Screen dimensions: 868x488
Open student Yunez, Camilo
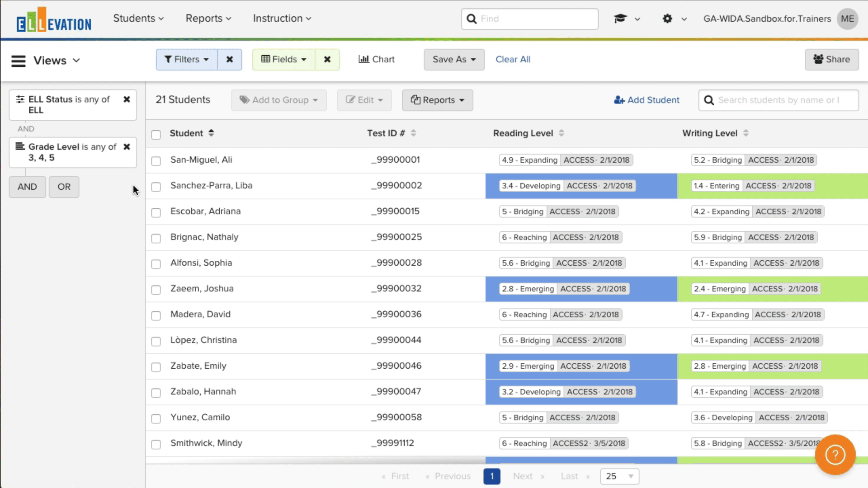point(200,418)
